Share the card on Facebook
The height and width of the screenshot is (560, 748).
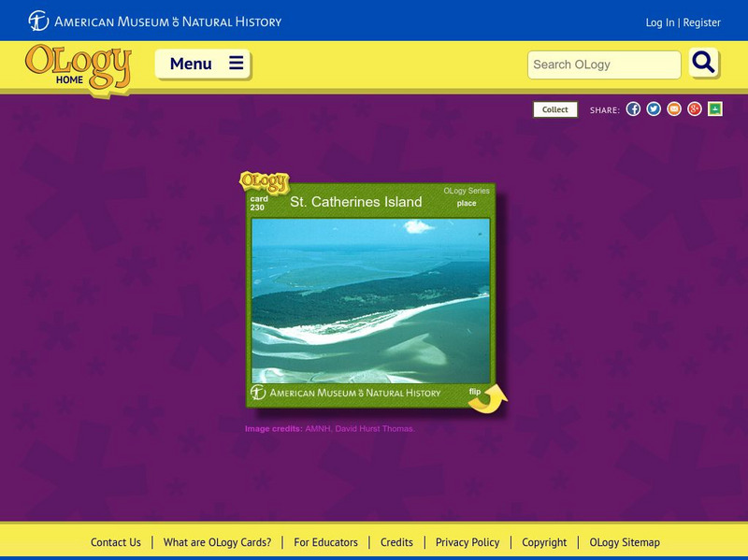pyautogui.click(x=635, y=108)
